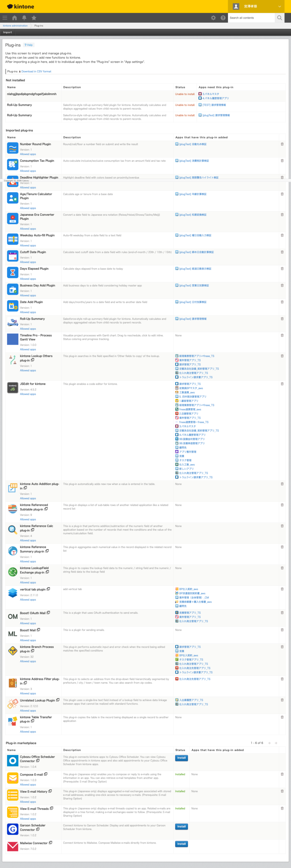The image size is (291, 868).
Task: Open the Help link beside Plug-ins
Action: (x=29, y=45)
